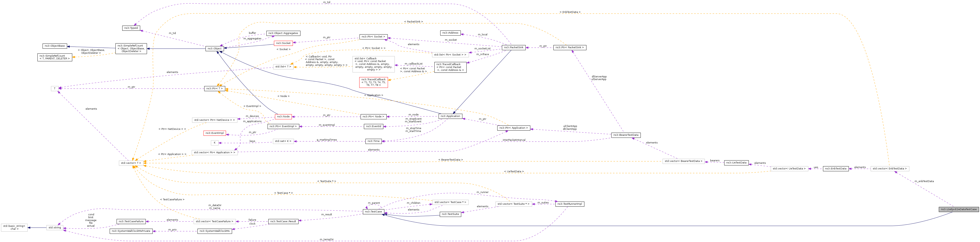The height and width of the screenshot is (242, 980).
Task: Select the std::set< K > node
Action: click(283, 141)
